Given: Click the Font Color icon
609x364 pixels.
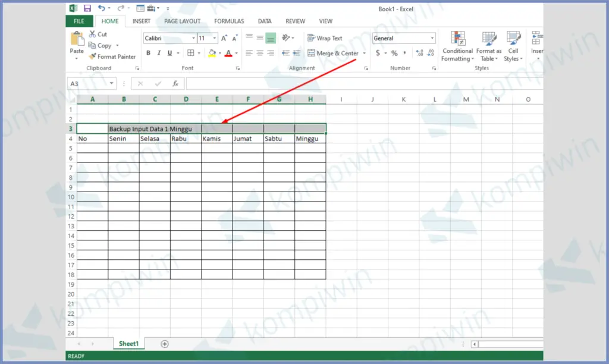Looking at the screenshot, I should [x=228, y=53].
